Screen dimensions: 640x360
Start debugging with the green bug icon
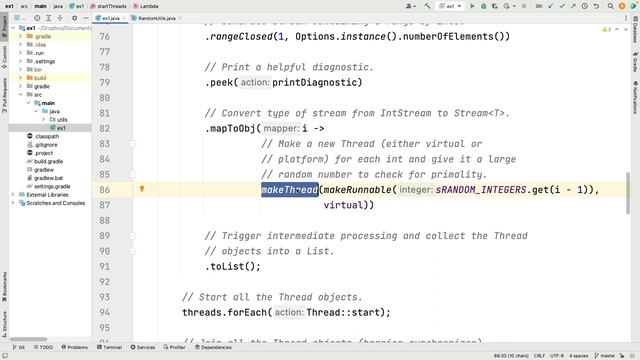484,6
